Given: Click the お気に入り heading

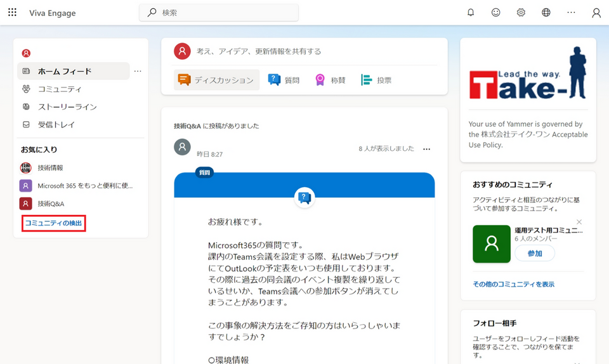Looking at the screenshot, I should click(39, 150).
